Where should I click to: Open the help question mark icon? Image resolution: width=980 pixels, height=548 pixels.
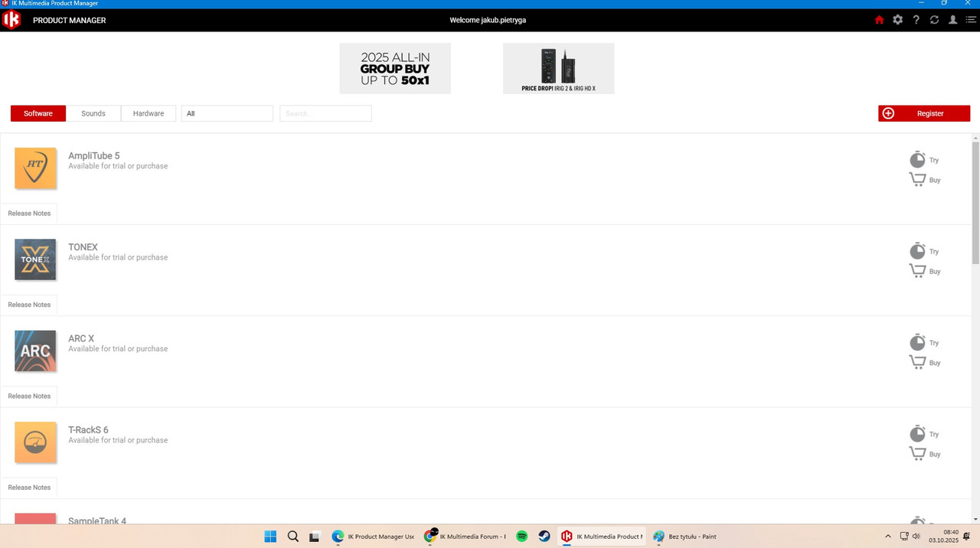click(x=916, y=20)
